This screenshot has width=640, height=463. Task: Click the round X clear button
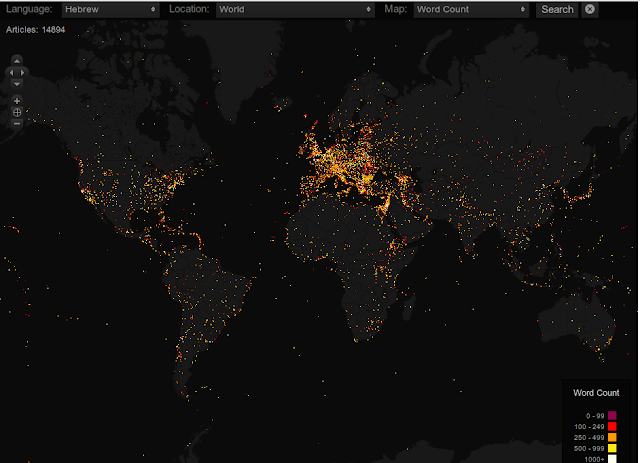pos(590,9)
